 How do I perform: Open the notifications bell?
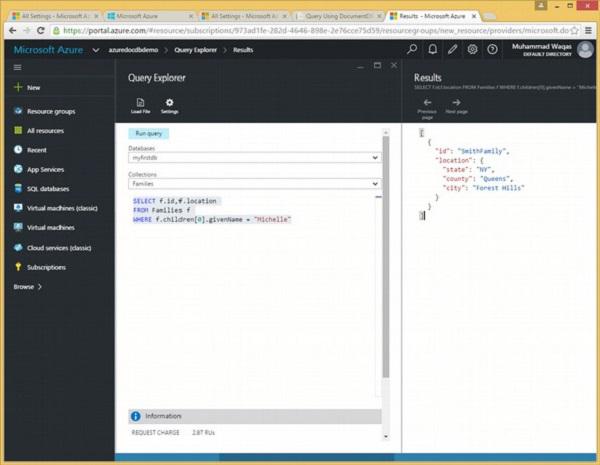(432, 48)
